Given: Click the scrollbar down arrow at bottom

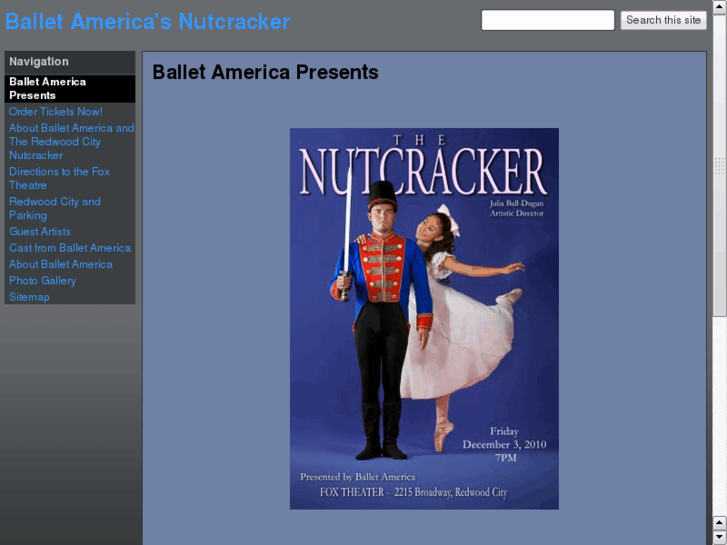Looking at the screenshot, I should tap(720, 538).
